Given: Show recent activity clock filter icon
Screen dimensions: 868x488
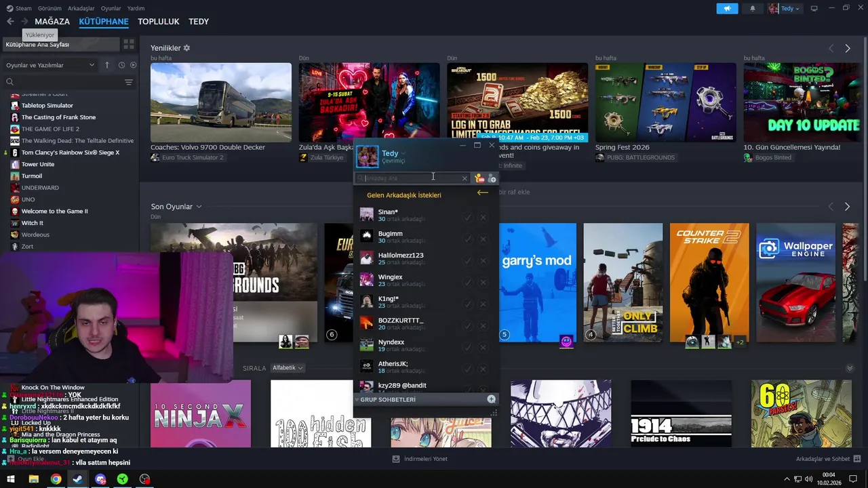Looking at the screenshot, I should 121,65.
